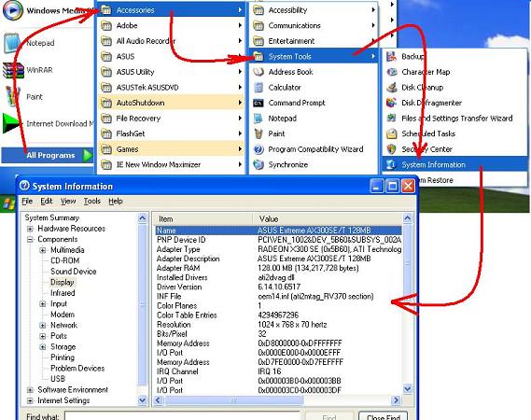Click the Find what input field
This screenshot has width=531, height=420.
182,416
